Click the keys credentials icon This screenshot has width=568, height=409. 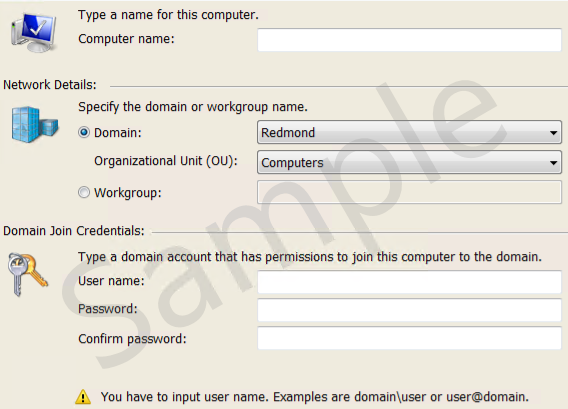click(28, 274)
